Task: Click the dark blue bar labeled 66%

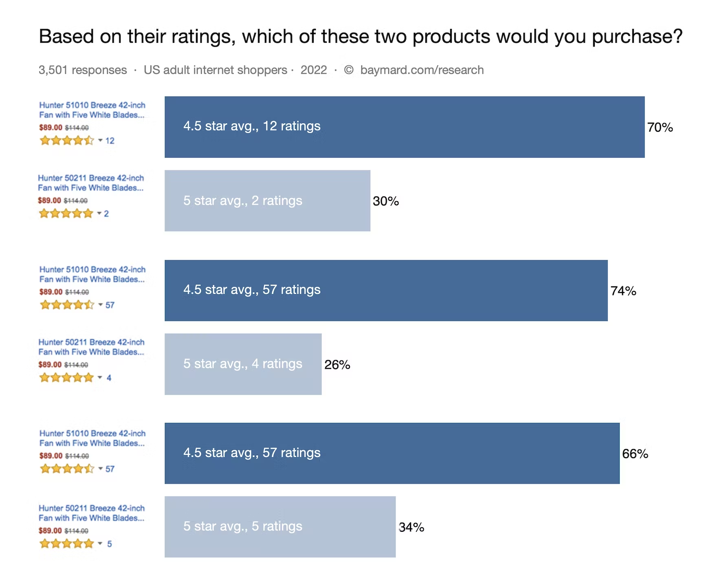Action: [392, 453]
